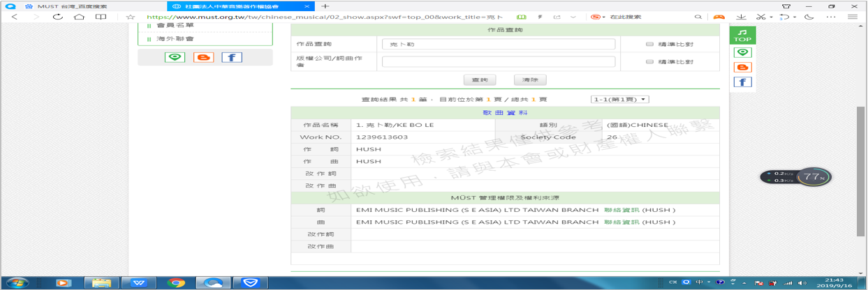The height and width of the screenshot is (290, 868).
Task: Close the active 社團法人 tab
Action: point(306,6)
